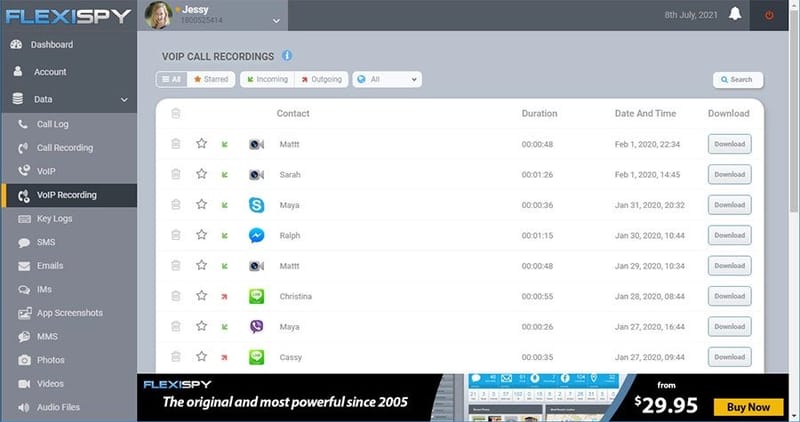Click the Buy Now banner button
Screen dimensions: 800x422
(x=747, y=407)
